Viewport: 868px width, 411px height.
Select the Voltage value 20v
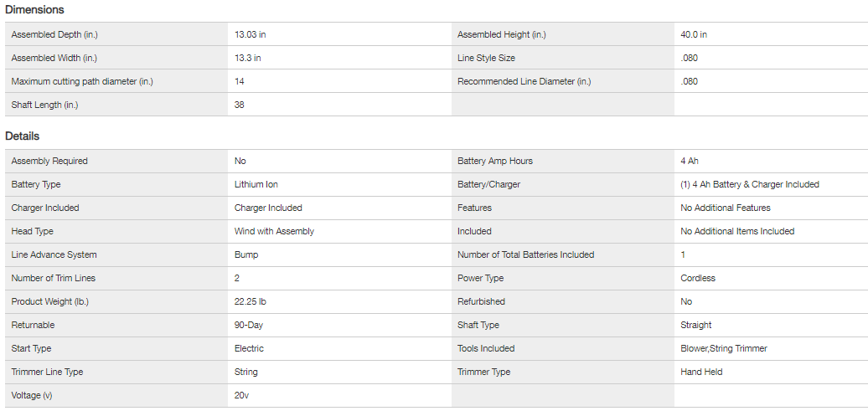242,395
